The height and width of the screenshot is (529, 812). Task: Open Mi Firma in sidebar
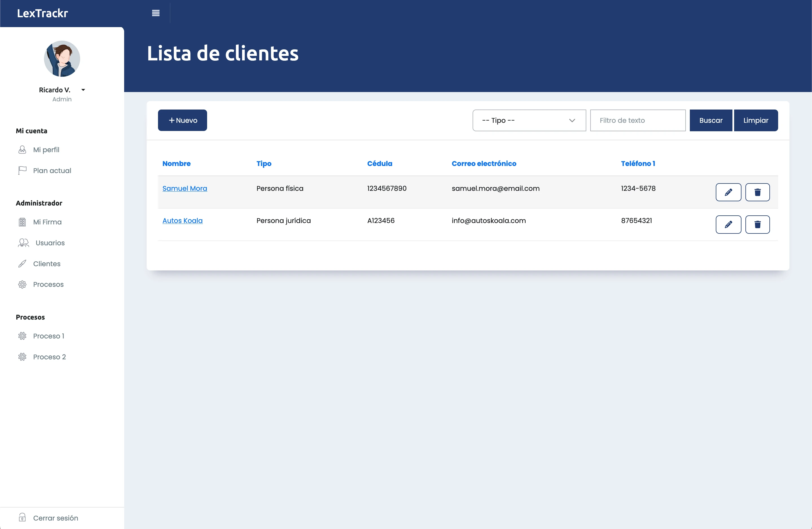[47, 222]
